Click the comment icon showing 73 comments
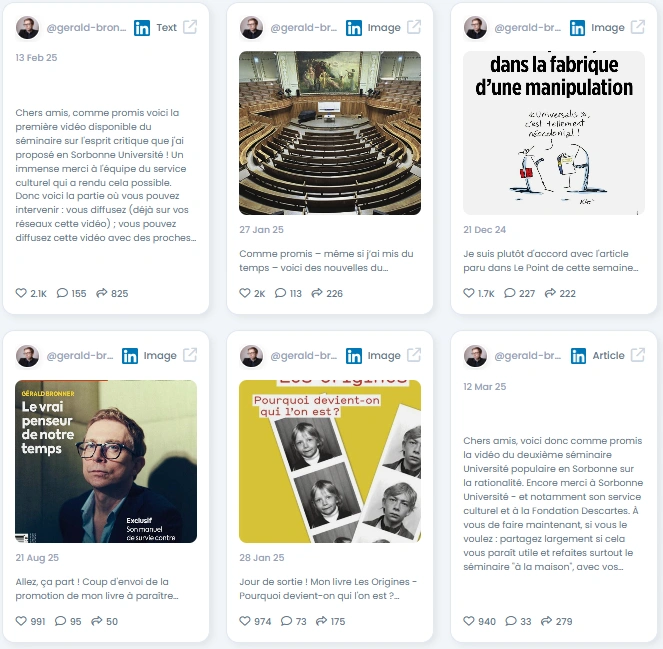 pyautogui.click(x=286, y=621)
